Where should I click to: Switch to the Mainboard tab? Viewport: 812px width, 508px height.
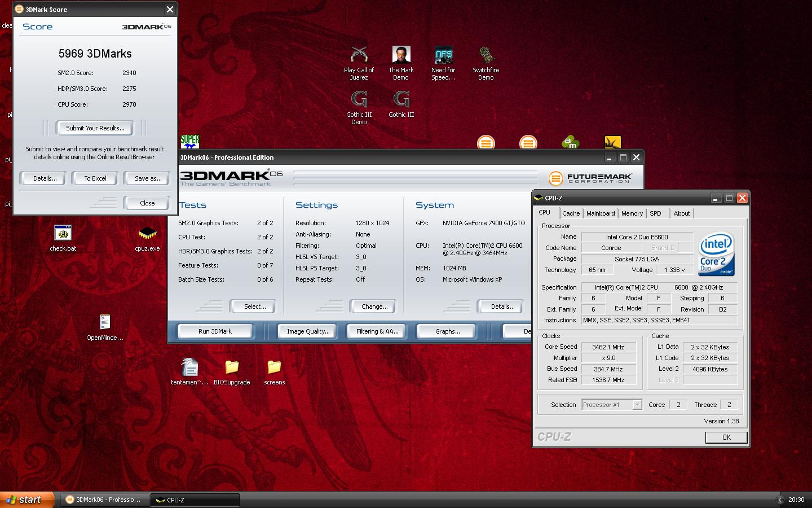point(601,213)
